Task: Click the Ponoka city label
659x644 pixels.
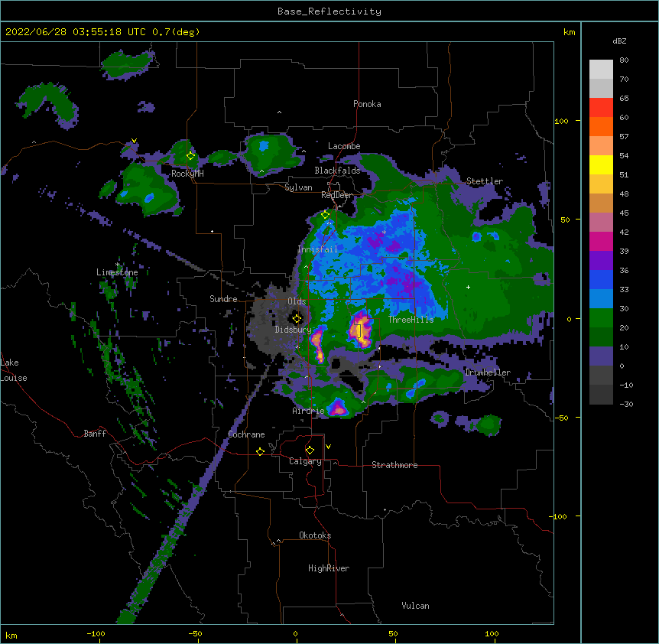Action: click(367, 104)
